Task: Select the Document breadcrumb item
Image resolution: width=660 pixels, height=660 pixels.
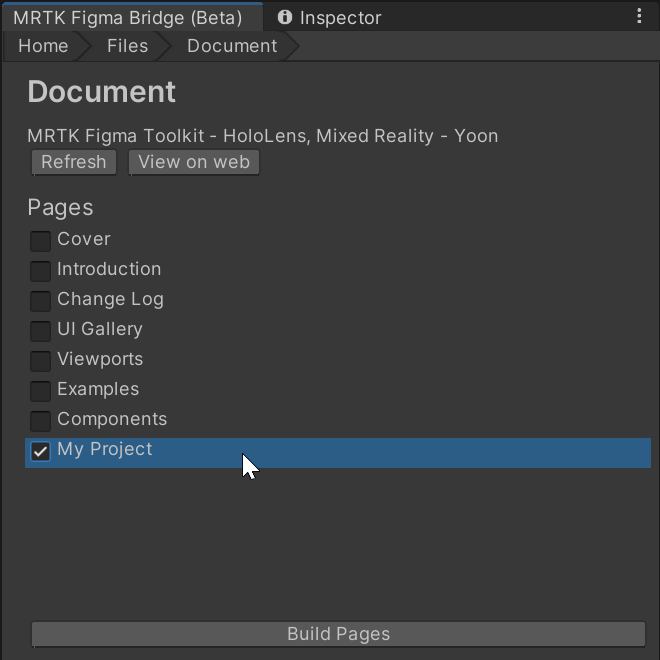Action: (232, 46)
